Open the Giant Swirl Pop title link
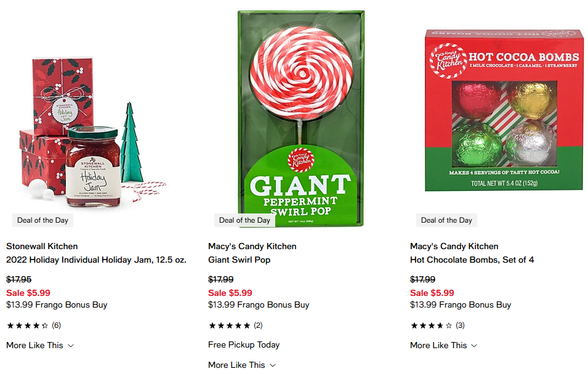Image resolution: width=588 pixels, height=374 pixels. click(x=240, y=260)
